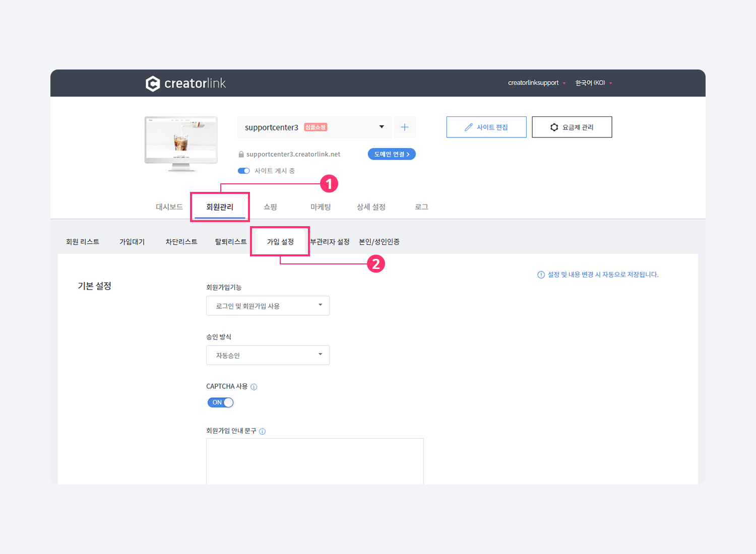Switch to the 쇼핑 tab
The height and width of the screenshot is (554, 756).
270,207
